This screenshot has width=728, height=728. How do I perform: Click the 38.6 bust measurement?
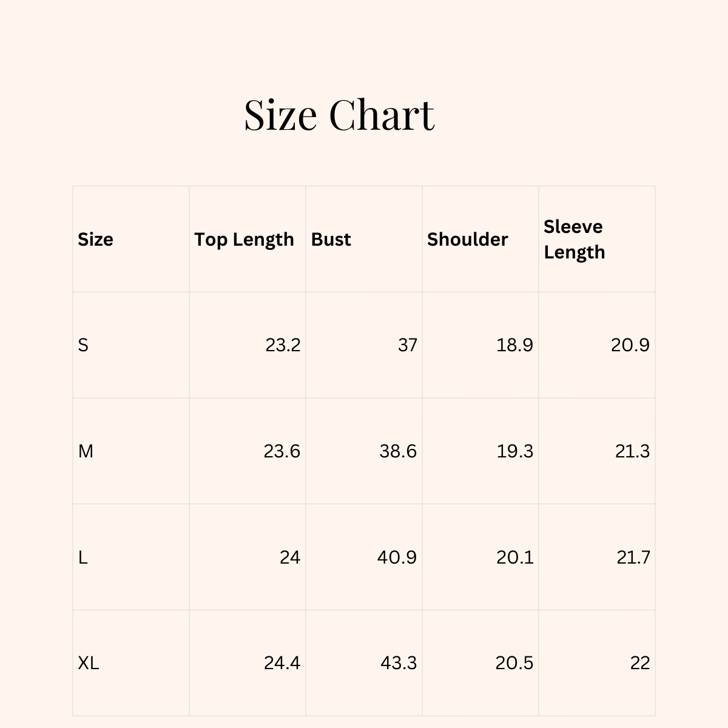click(398, 451)
